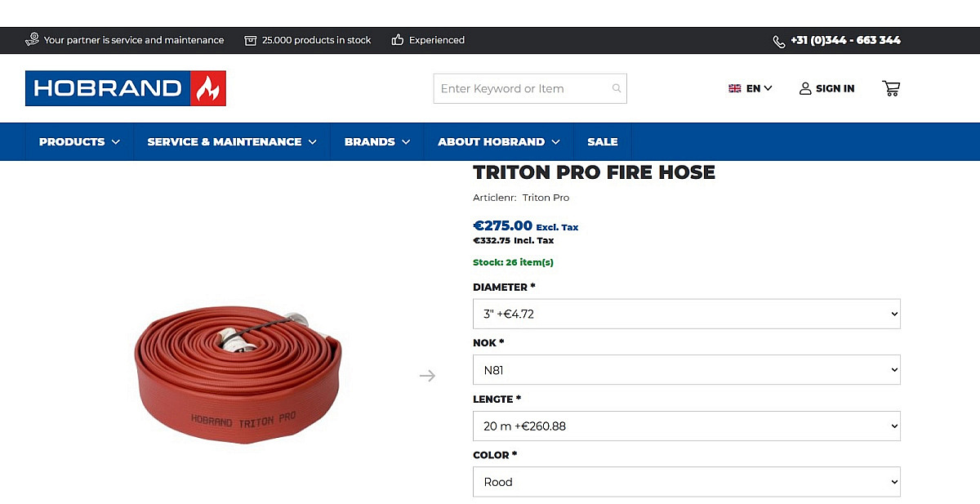Click the Hobrand flame logo
The image size is (980, 504).
pyautogui.click(x=207, y=88)
